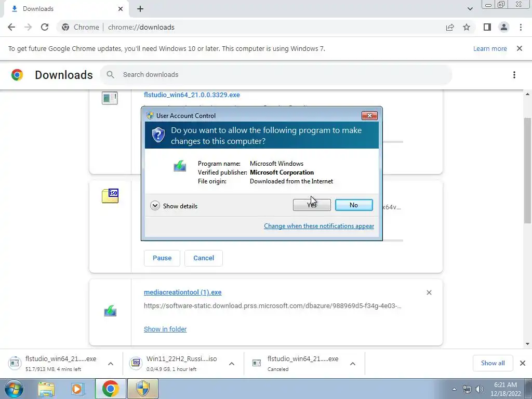Open the tab search dropdown arrow
The width and height of the screenshot is (532, 399).
[470, 9]
